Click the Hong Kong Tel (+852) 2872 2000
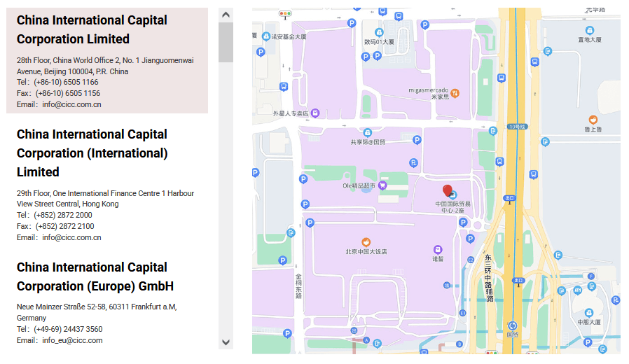 55,216
